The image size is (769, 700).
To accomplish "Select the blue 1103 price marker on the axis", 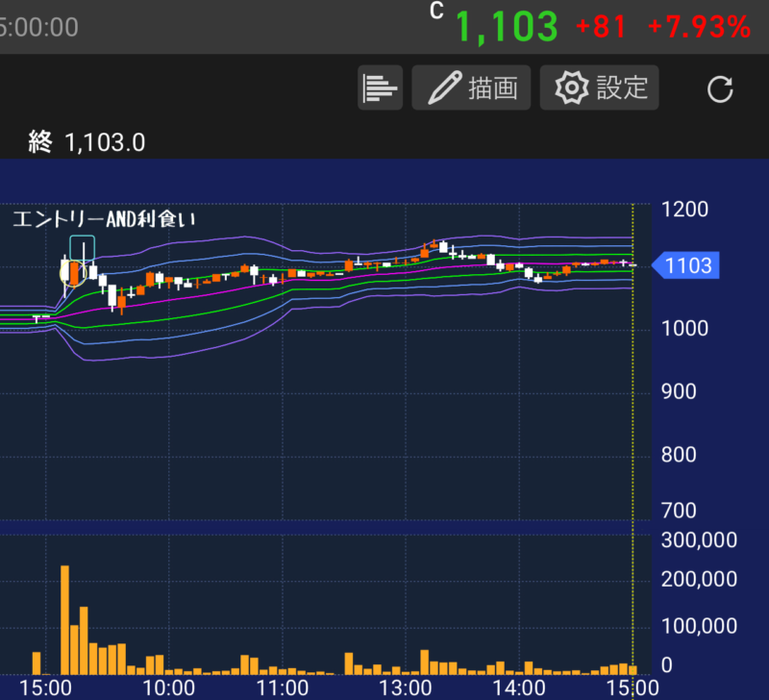I will [x=685, y=265].
